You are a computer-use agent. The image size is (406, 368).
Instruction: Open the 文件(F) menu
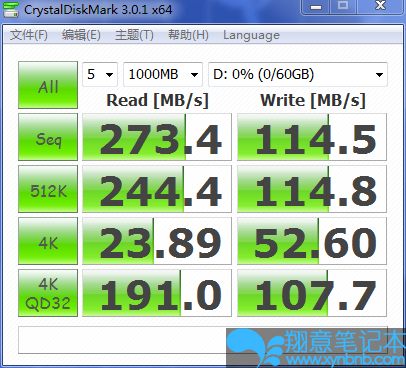coord(29,35)
